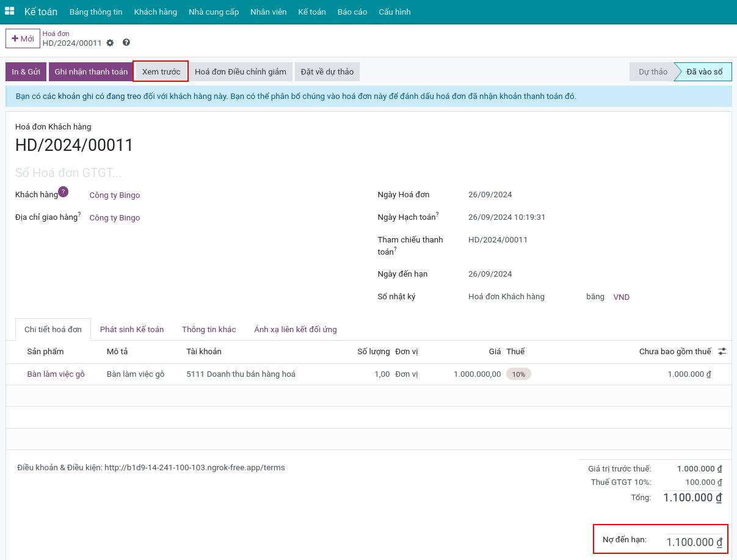Click Hoá đơn Điều chỉnh giảm button

[x=241, y=71]
